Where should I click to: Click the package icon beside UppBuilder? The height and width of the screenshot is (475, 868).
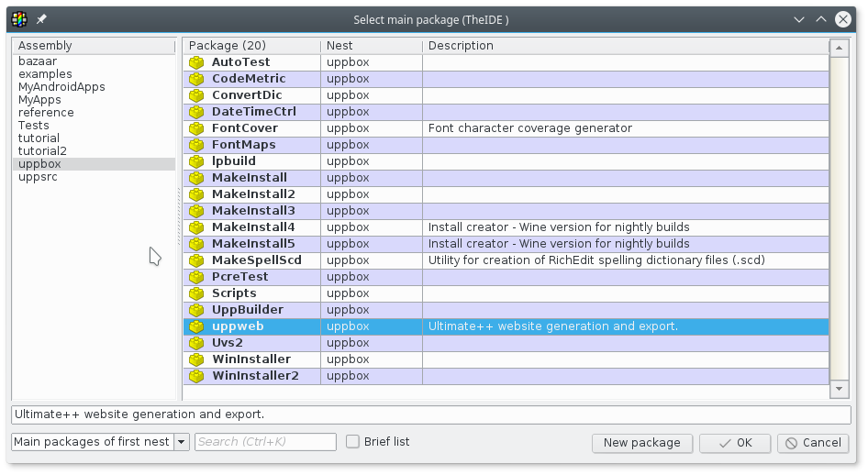click(x=195, y=310)
